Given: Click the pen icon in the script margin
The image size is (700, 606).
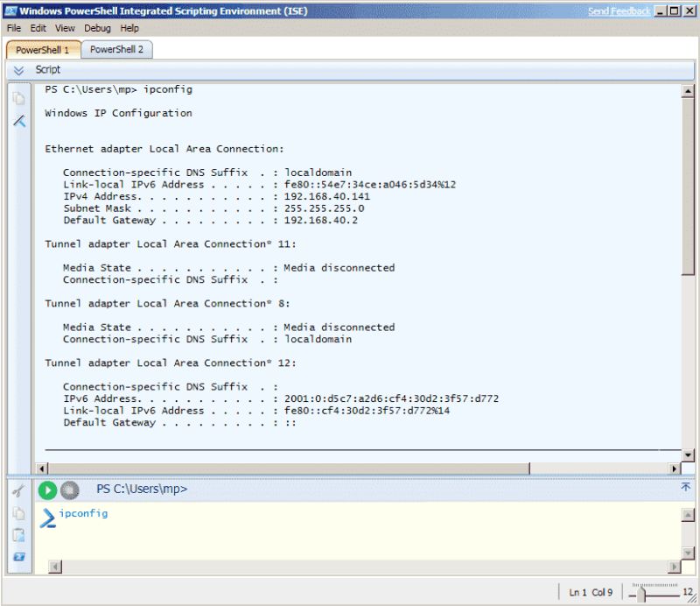Looking at the screenshot, I should click(19, 121).
